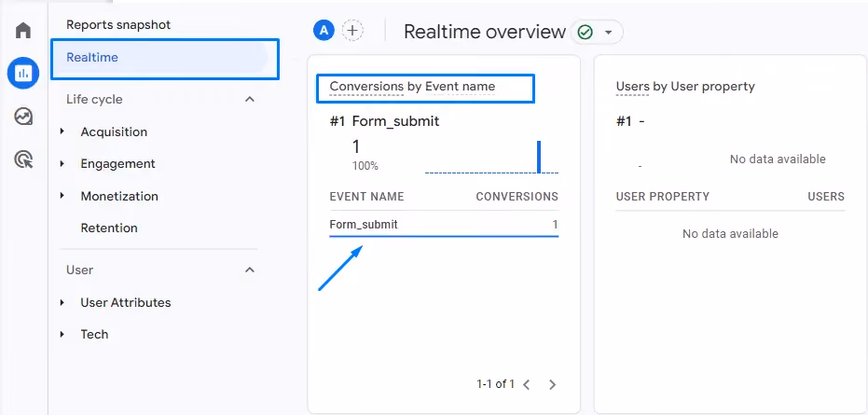Go to next page in Conversions card

552,384
